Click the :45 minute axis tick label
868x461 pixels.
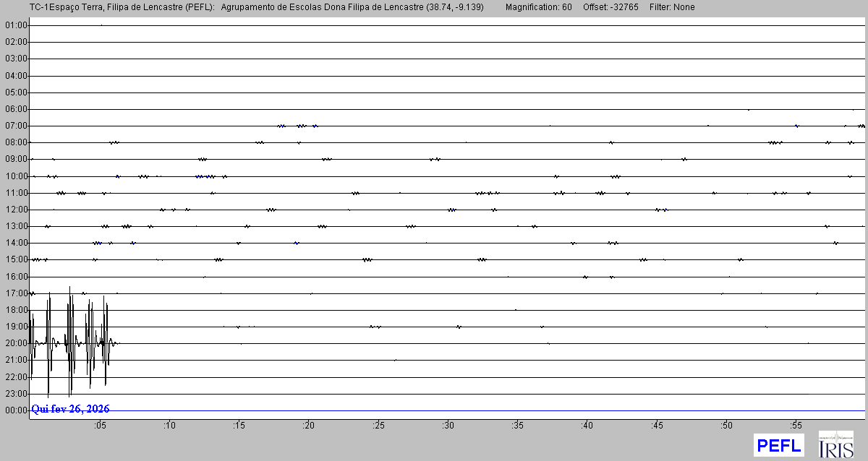656,425
